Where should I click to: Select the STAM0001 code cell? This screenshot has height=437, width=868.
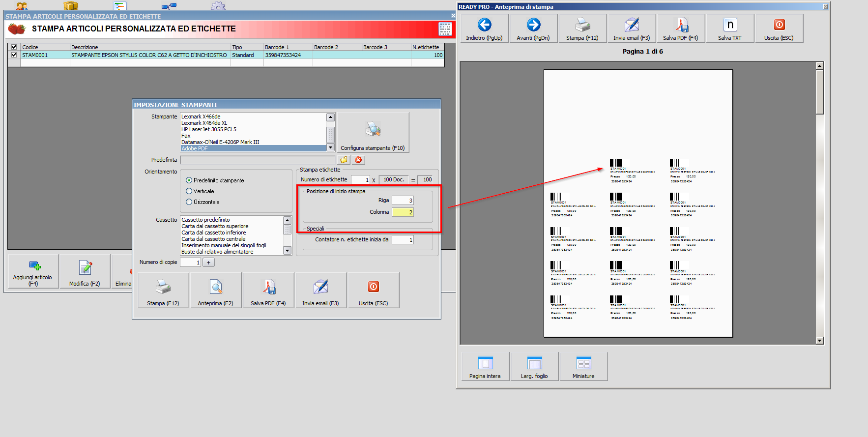coord(46,55)
